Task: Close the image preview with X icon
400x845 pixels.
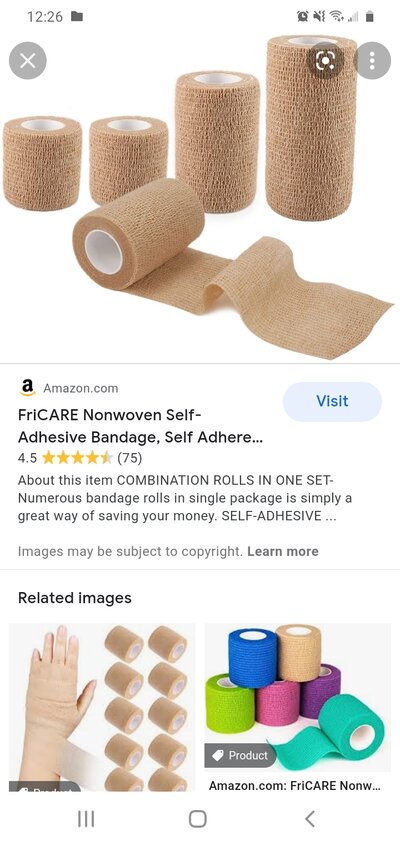Action: (27, 60)
